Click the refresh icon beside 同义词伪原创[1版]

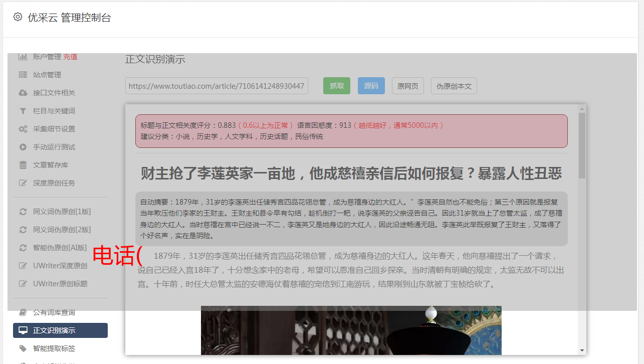tap(23, 212)
